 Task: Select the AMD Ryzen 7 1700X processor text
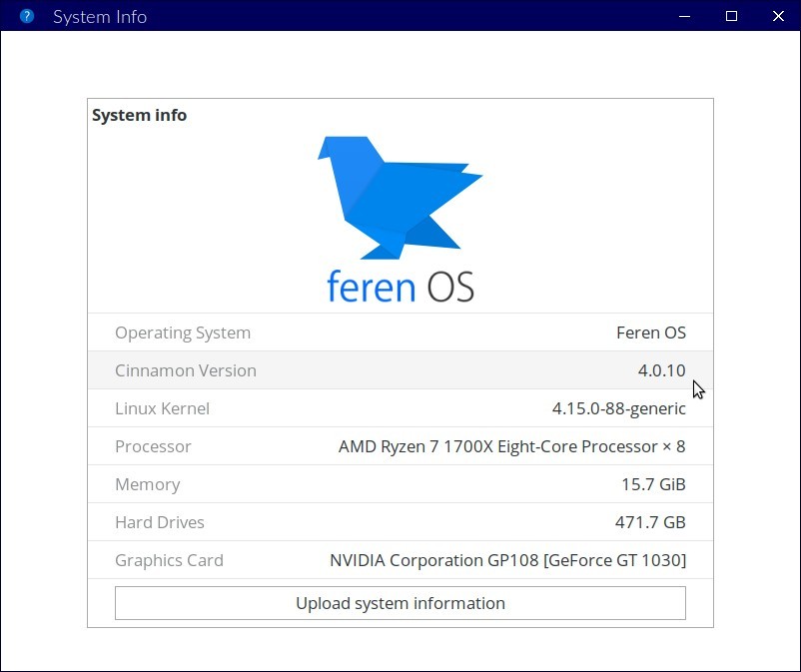tap(511, 446)
